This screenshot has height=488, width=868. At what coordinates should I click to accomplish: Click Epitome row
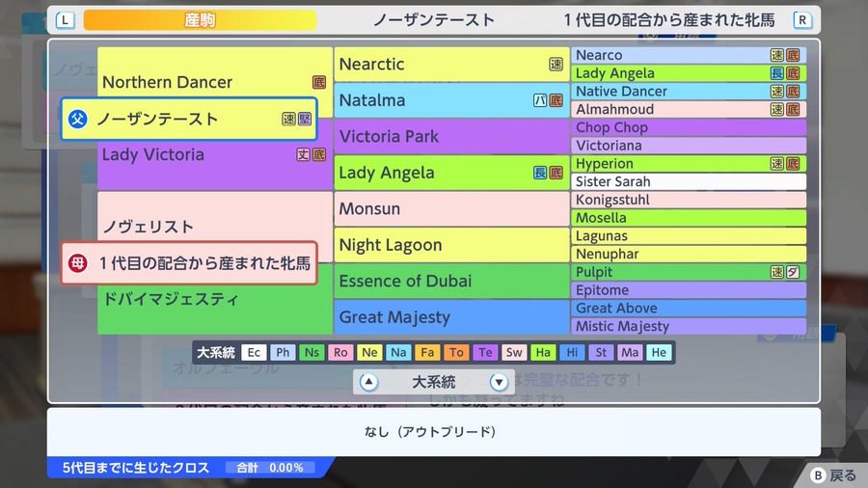pyautogui.click(x=688, y=290)
